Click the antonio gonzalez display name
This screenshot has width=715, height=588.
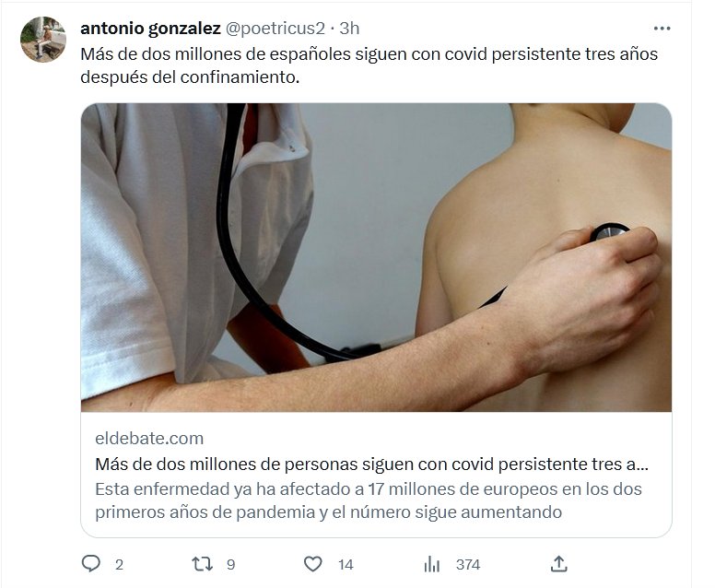pyautogui.click(x=150, y=29)
